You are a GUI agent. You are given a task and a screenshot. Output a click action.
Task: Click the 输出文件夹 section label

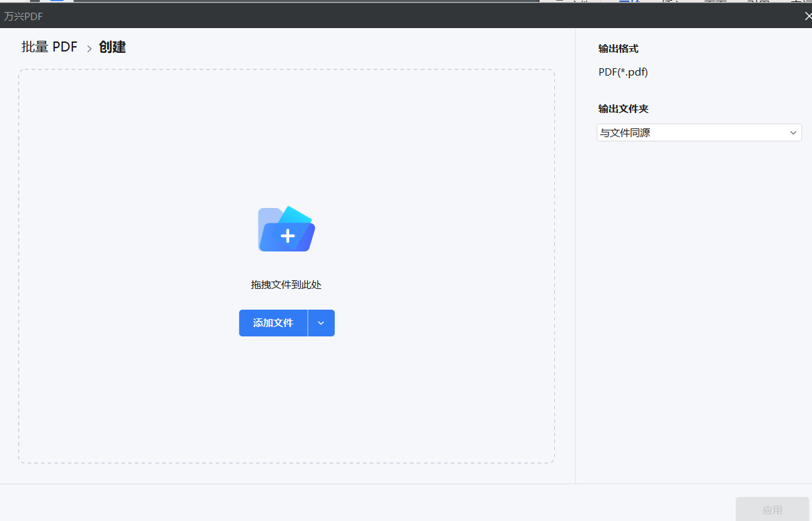[623, 108]
